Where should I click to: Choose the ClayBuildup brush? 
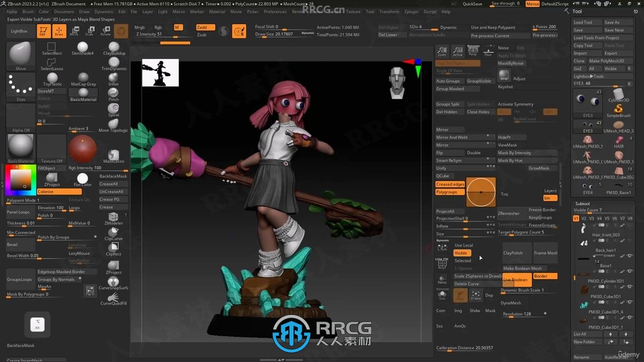coord(114,49)
